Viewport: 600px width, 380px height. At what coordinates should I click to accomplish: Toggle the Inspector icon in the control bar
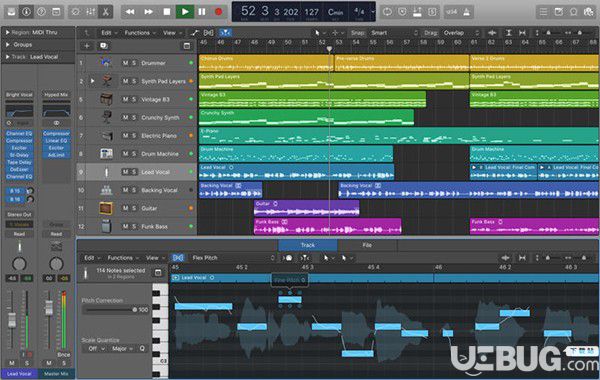pos(26,12)
